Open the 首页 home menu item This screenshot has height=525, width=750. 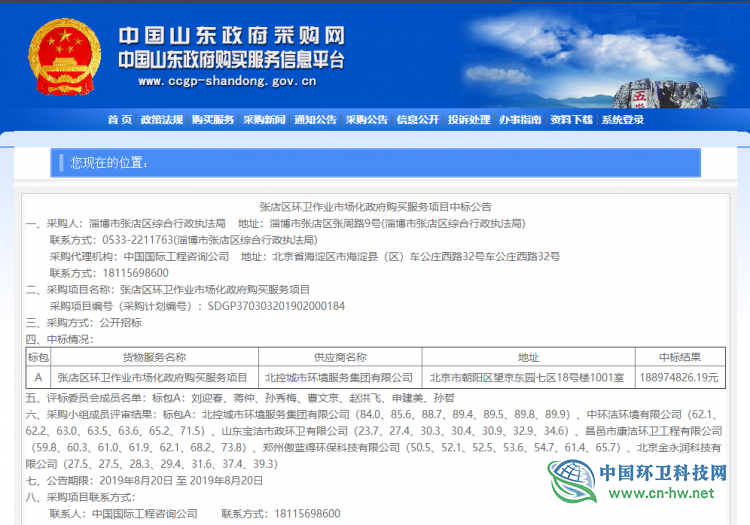click(x=119, y=120)
